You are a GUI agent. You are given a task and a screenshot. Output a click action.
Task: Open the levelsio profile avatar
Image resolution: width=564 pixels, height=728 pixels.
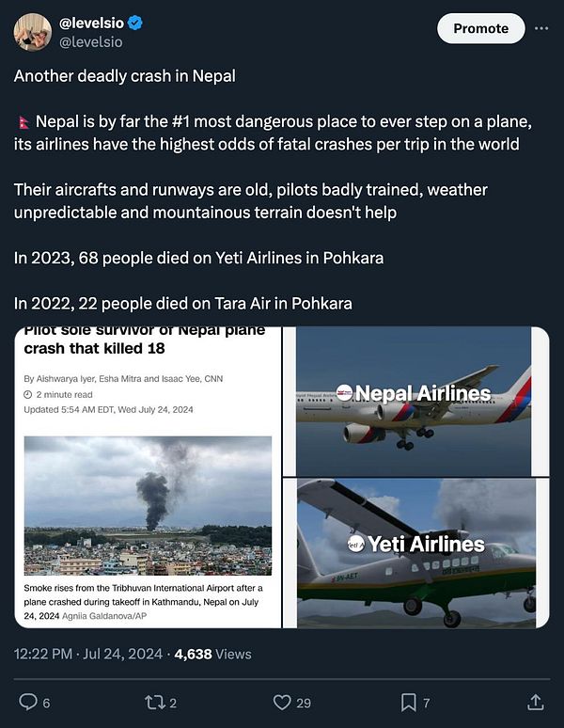[x=33, y=32]
